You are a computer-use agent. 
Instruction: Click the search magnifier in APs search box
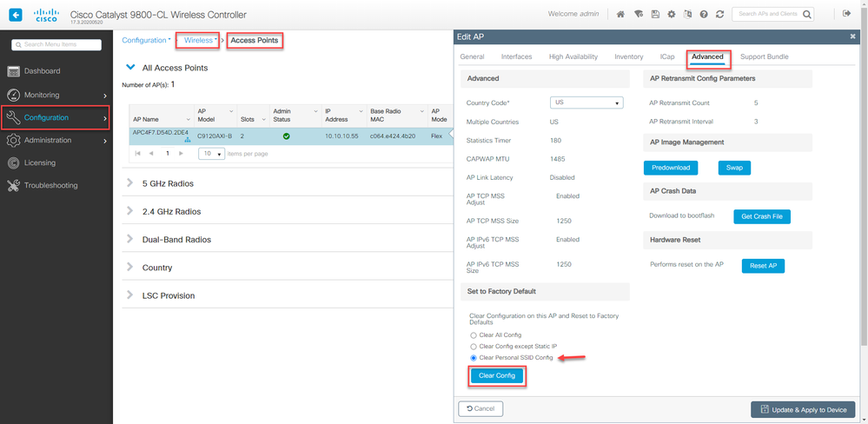808,15
